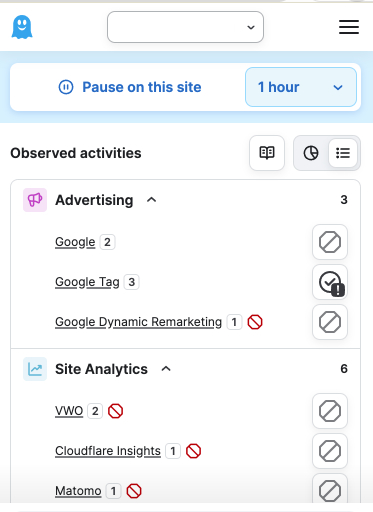Open the tracker guide book icon

pos(267,153)
